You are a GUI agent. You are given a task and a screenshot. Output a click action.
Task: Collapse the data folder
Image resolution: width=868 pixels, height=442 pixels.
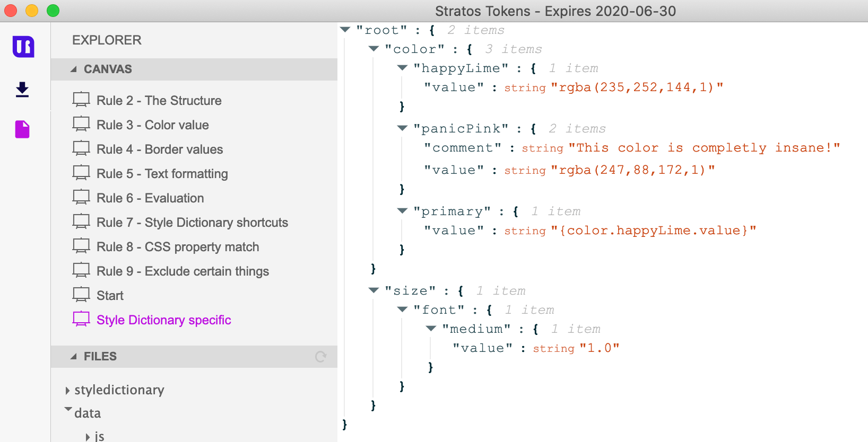68,409
